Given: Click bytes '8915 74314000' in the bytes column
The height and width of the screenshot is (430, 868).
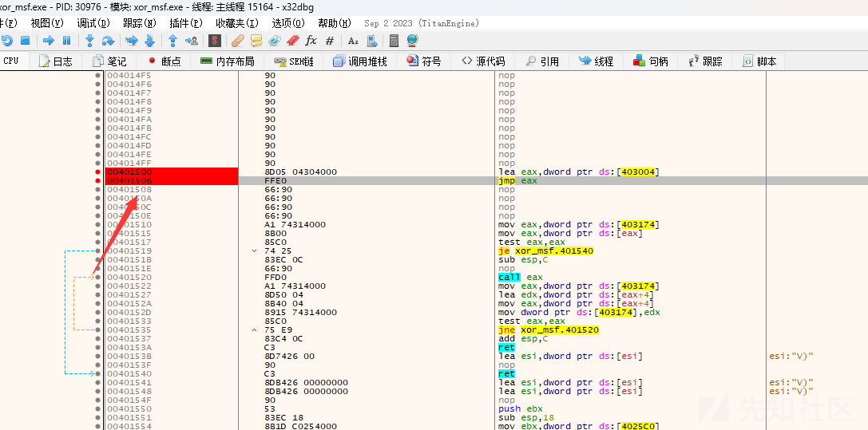Looking at the screenshot, I should [300, 312].
